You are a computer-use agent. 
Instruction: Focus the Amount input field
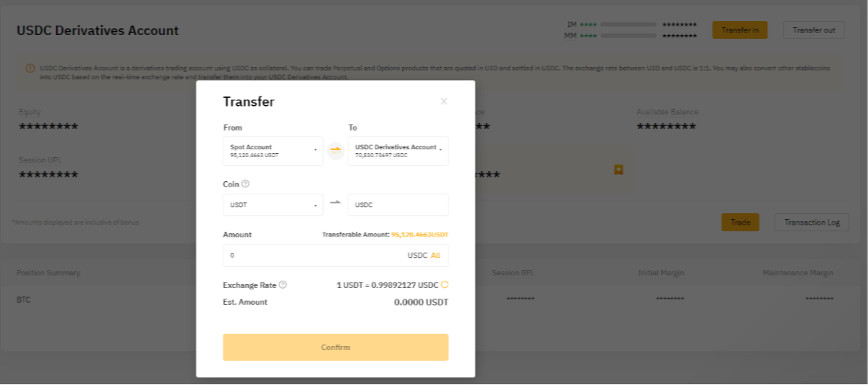point(311,255)
